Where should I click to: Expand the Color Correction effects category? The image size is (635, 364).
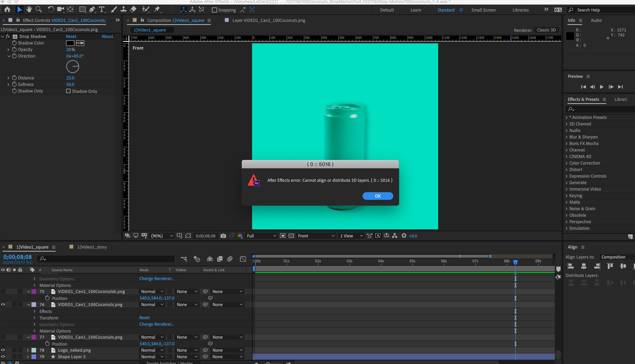(x=584, y=163)
